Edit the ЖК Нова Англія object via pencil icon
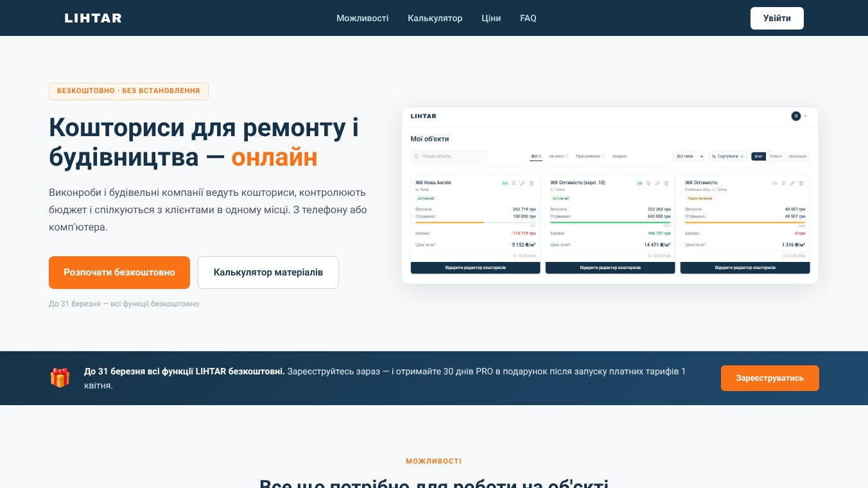Viewport: 868px width, 488px height. click(x=523, y=183)
